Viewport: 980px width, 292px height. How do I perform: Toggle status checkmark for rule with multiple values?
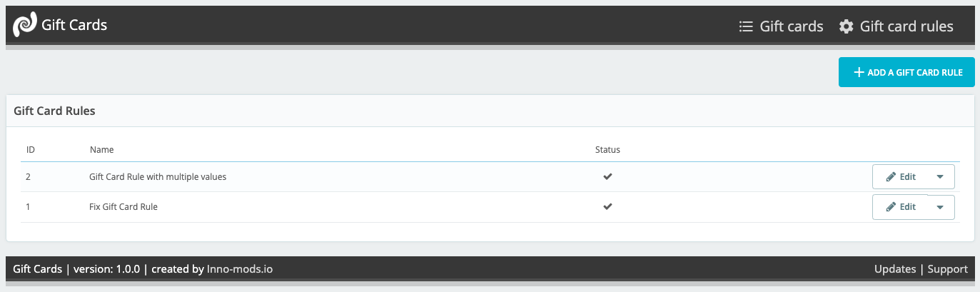click(607, 176)
